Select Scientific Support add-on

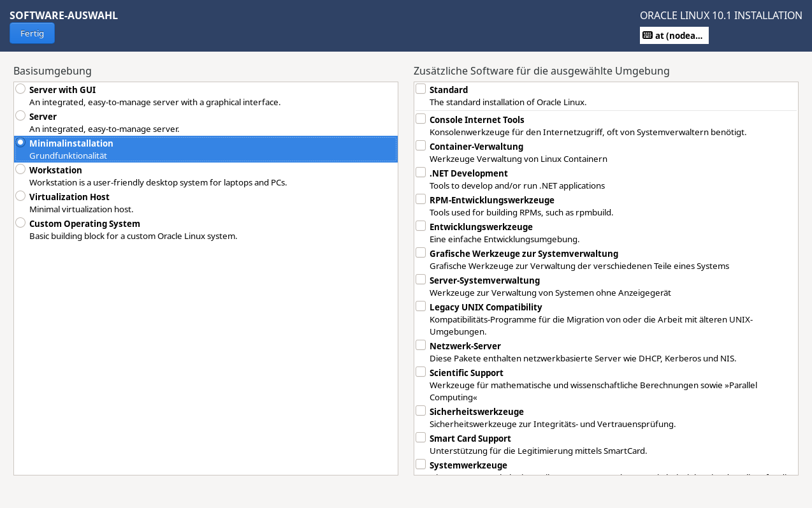click(x=420, y=371)
